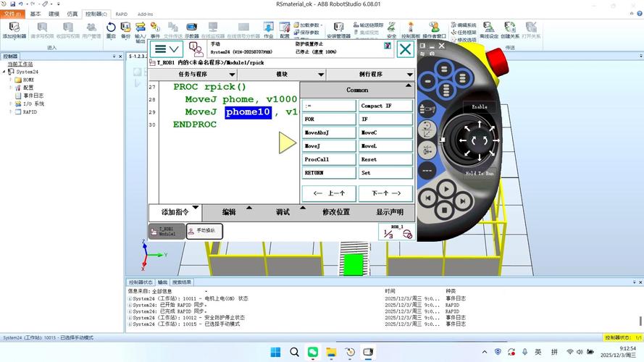Click the pendant Stop button
Image resolution: width=644 pixels, height=362 pixels.
[x=444, y=210]
